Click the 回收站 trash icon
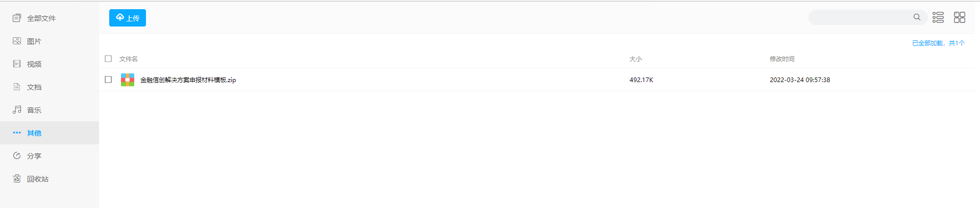Viewport: 980px width, 208px height. (17, 178)
